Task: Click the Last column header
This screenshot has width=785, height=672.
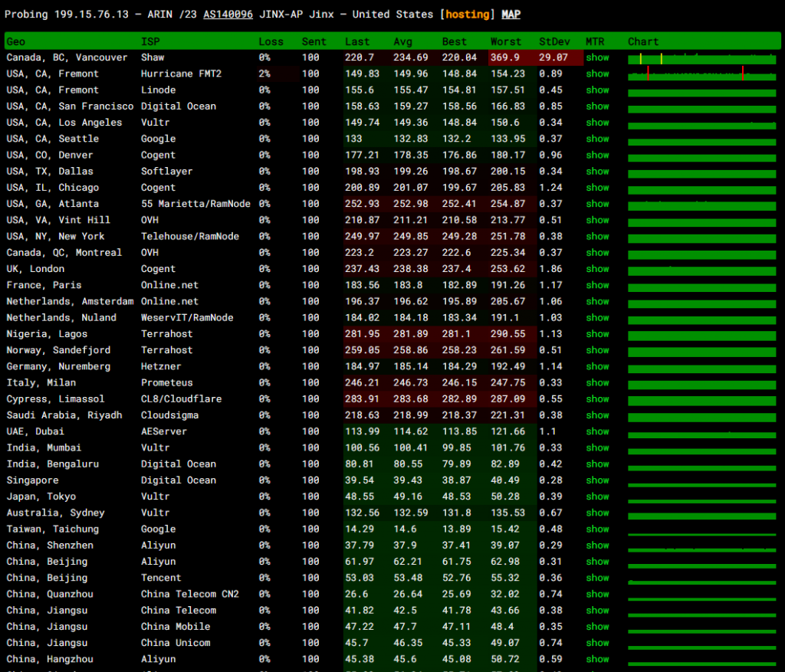Action: pyautogui.click(x=357, y=41)
